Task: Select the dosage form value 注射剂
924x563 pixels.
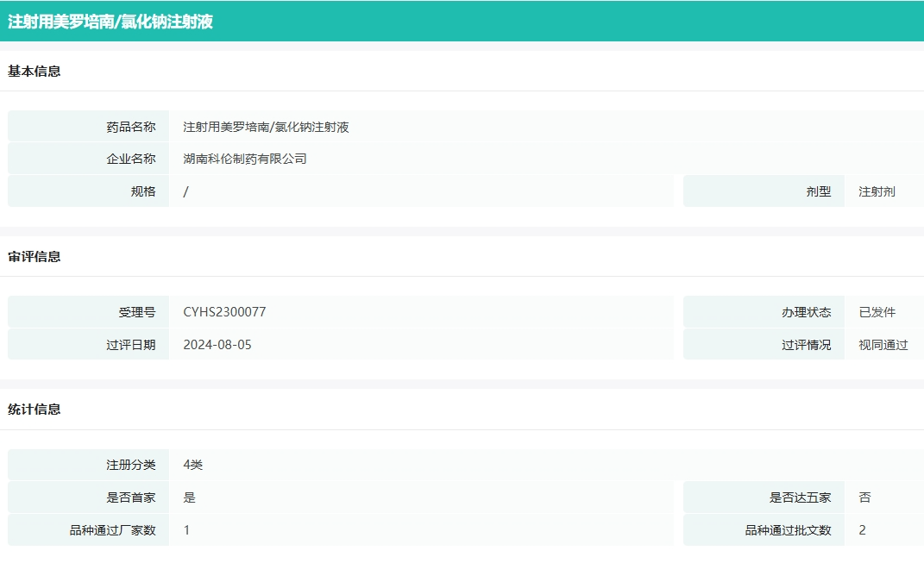Action: (x=877, y=191)
